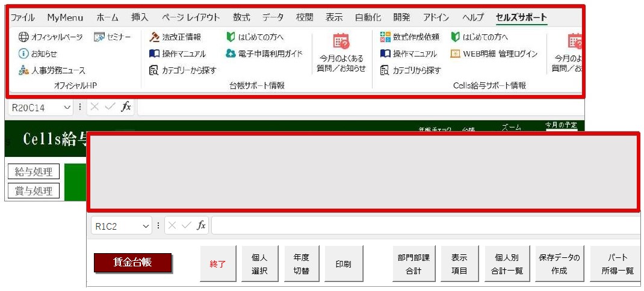The height and width of the screenshot is (291, 644).
Task: Switch to the 数式 ribbon tab
Action: (x=241, y=17)
